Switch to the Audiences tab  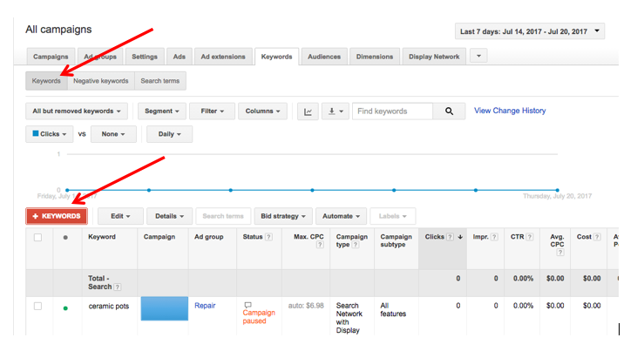(324, 57)
